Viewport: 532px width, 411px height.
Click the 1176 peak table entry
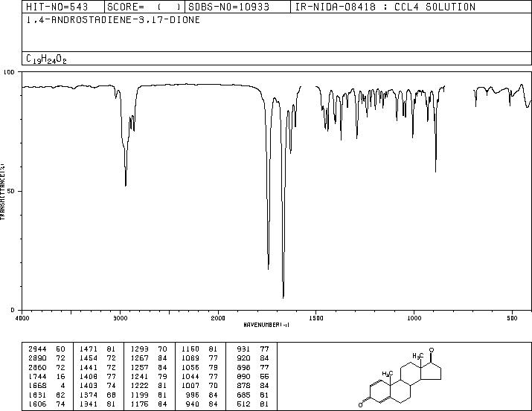[x=149, y=404]
